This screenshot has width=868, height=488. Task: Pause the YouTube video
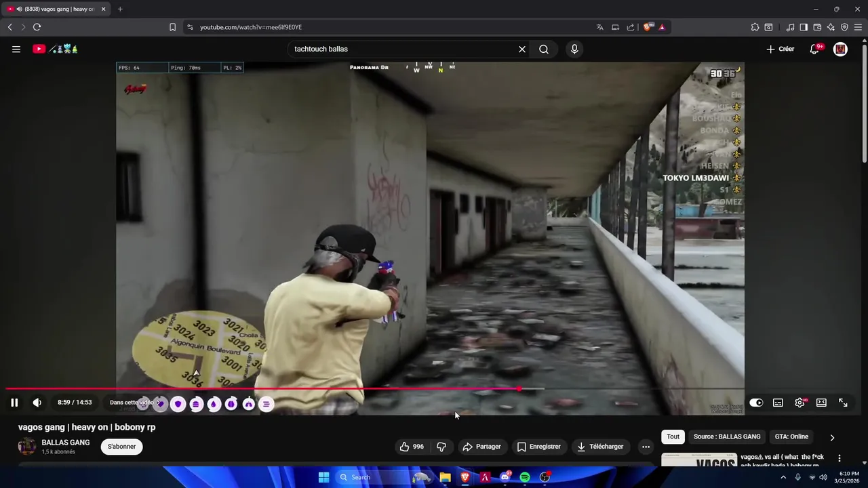(14, 403)
